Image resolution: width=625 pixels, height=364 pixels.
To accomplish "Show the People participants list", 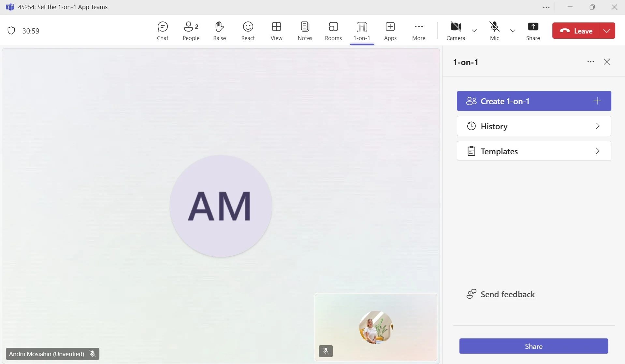I will click(191, 31).
